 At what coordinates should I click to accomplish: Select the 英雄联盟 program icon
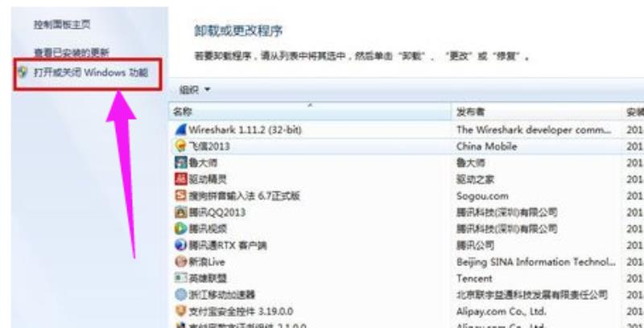click(180, 278)
